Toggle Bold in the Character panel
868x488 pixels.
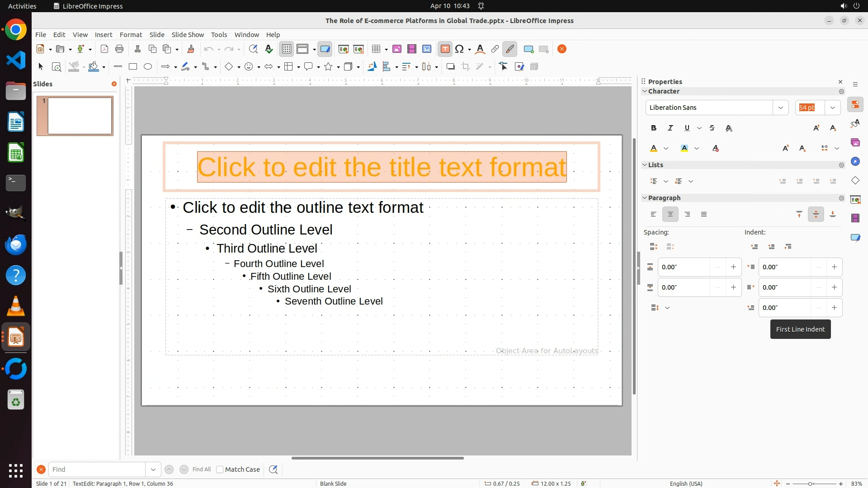point(653,128)
